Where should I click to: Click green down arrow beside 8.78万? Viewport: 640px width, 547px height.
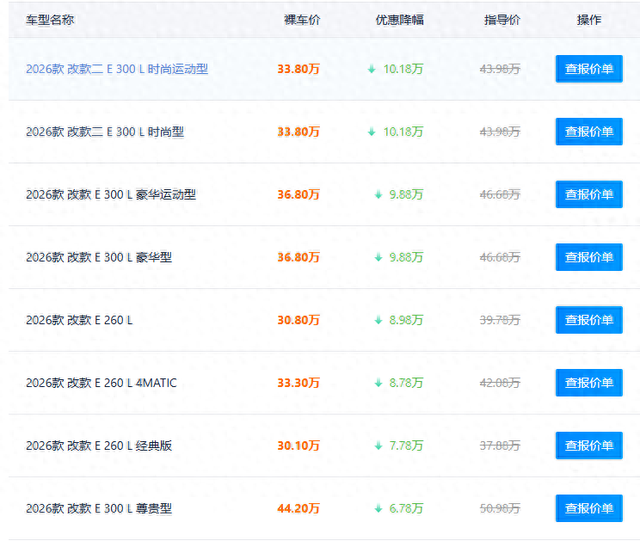pos(378,383)
